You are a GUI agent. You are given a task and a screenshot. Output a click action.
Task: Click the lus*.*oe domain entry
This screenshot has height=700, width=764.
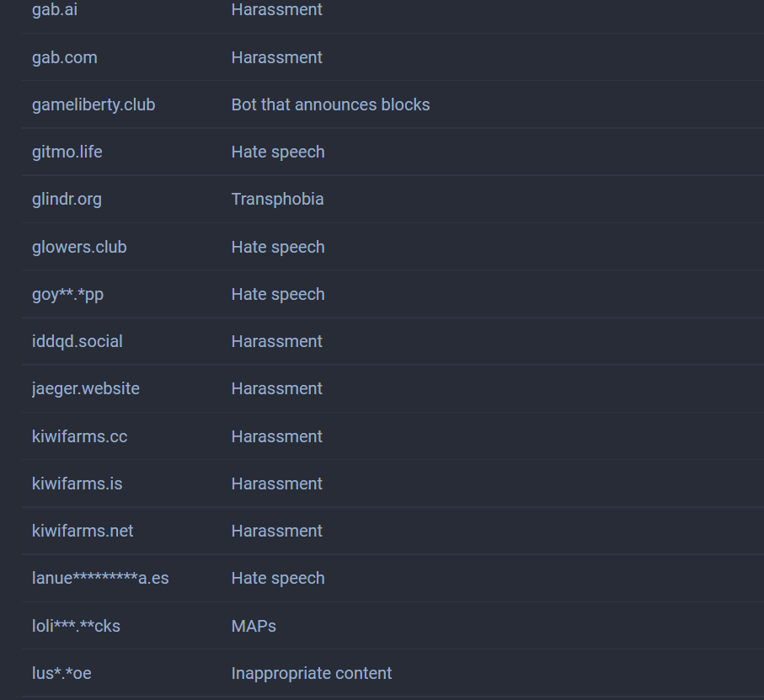click(x=61, y=673)
